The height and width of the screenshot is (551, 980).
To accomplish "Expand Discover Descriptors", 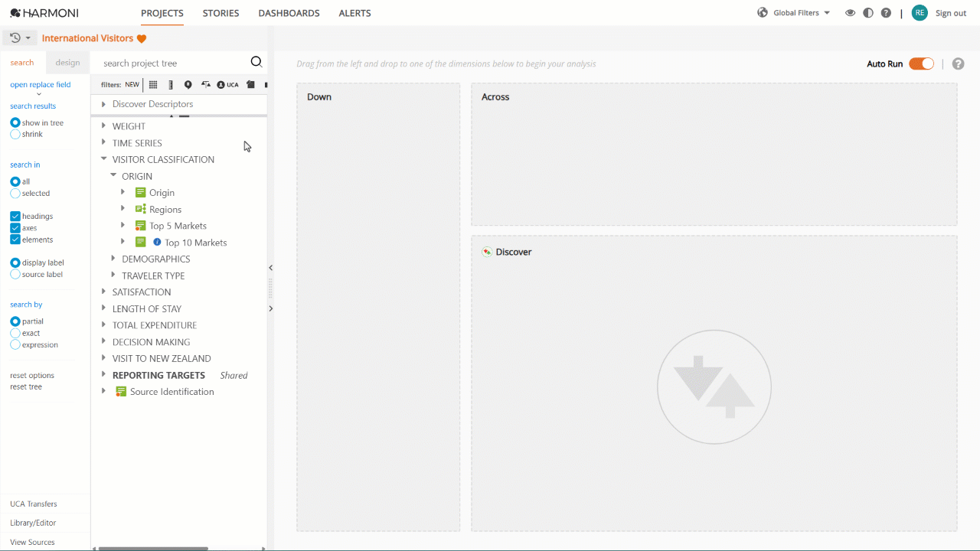I will (x=103, y=104).
